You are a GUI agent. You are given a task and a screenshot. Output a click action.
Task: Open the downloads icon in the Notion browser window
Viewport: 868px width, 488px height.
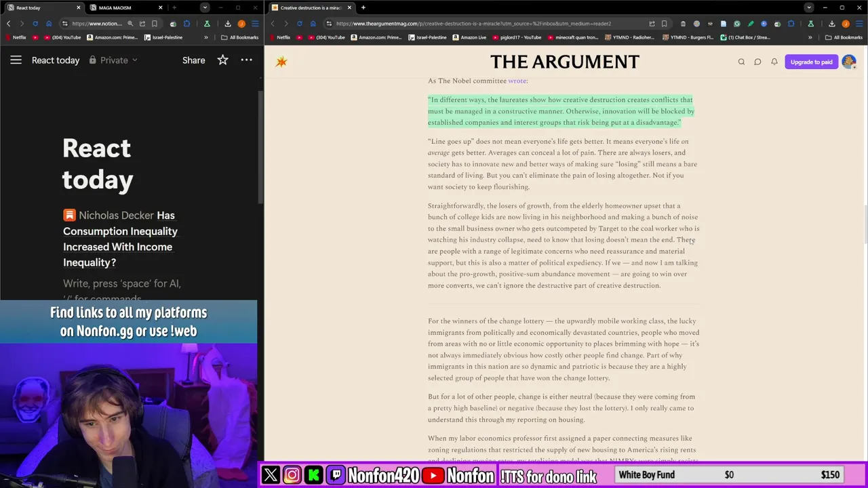(x=227, y=24)
